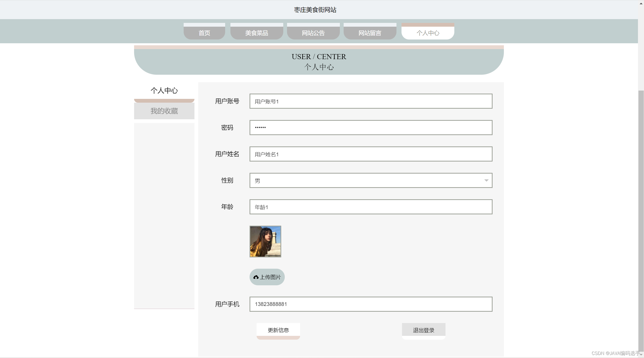Click the 退出登录 logout button
This screenshot has height=358, width=644.
424,330
